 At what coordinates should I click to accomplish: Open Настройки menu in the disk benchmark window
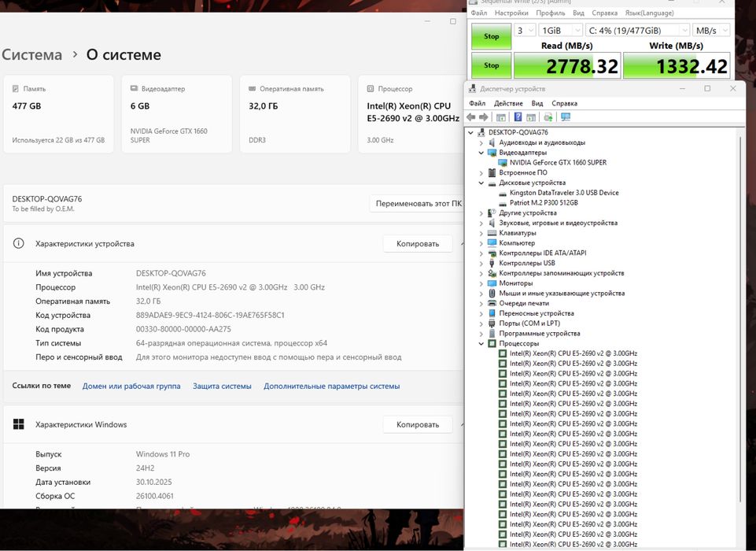pyautogui.click(x=511, y=13)
